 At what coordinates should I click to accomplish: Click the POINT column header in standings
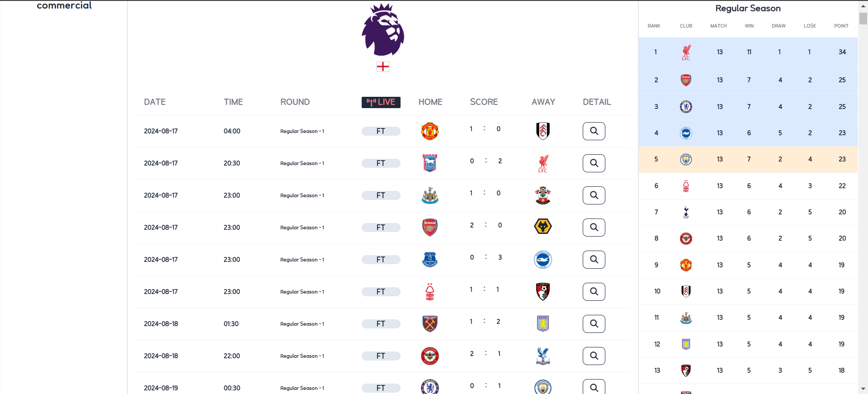click(841, 26)
